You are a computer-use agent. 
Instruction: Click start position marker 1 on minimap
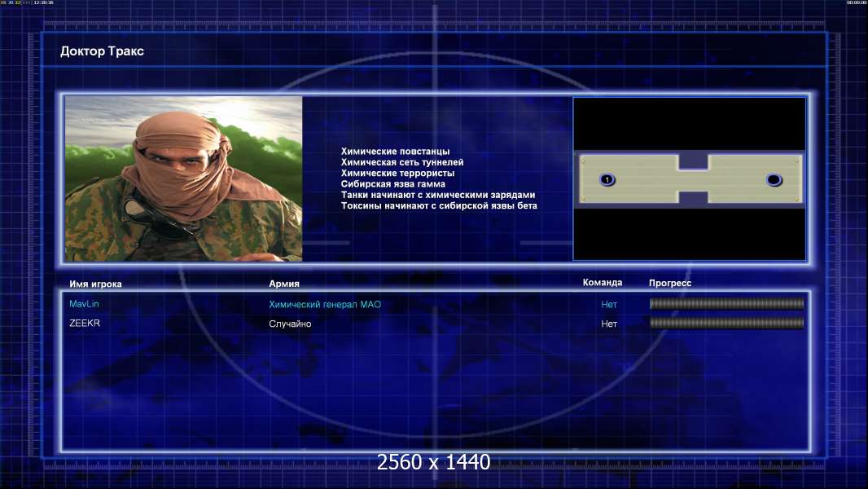click(607, 179)
